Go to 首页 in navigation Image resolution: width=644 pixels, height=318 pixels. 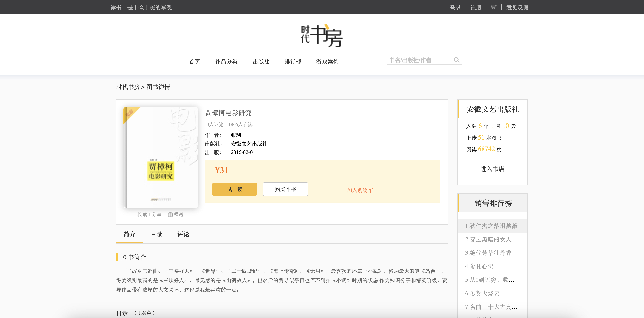point(195,62)
